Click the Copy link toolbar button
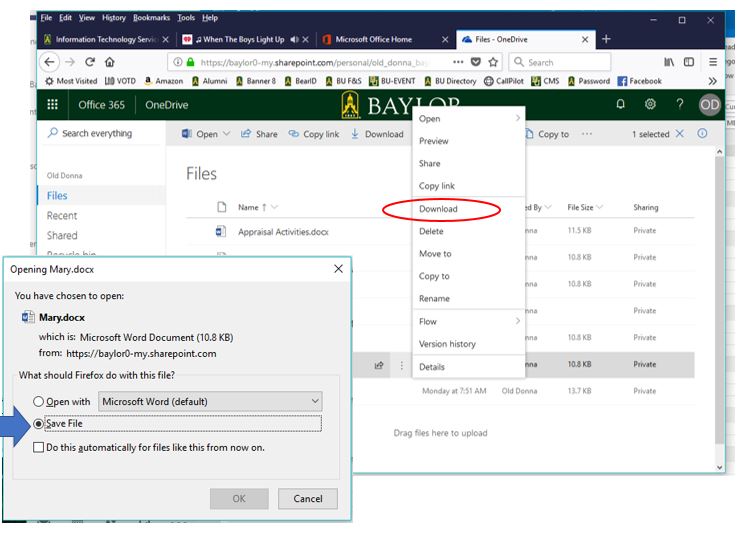Image resolution: width=738 pixels, height=533 pixels. click(x=314, y=134)
